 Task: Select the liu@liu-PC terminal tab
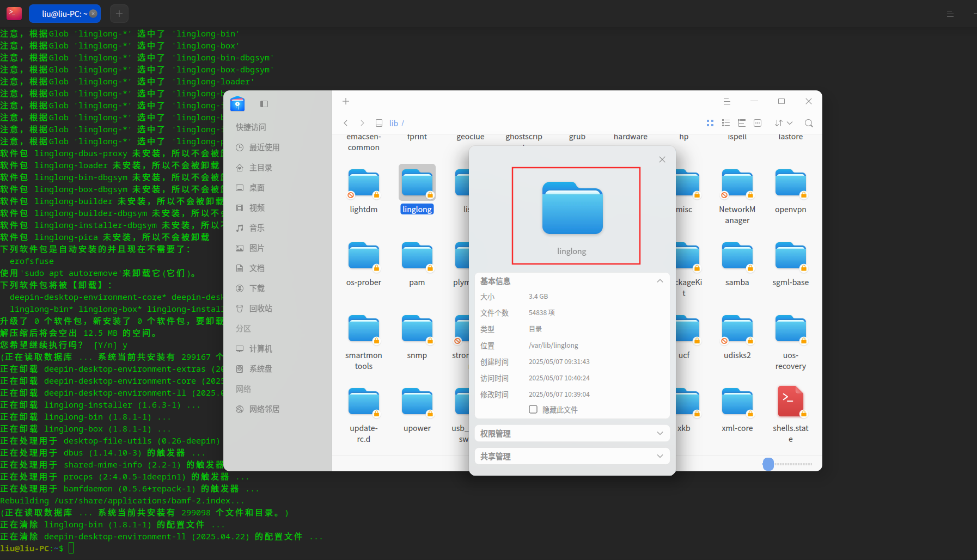click(x=65, y=14)
